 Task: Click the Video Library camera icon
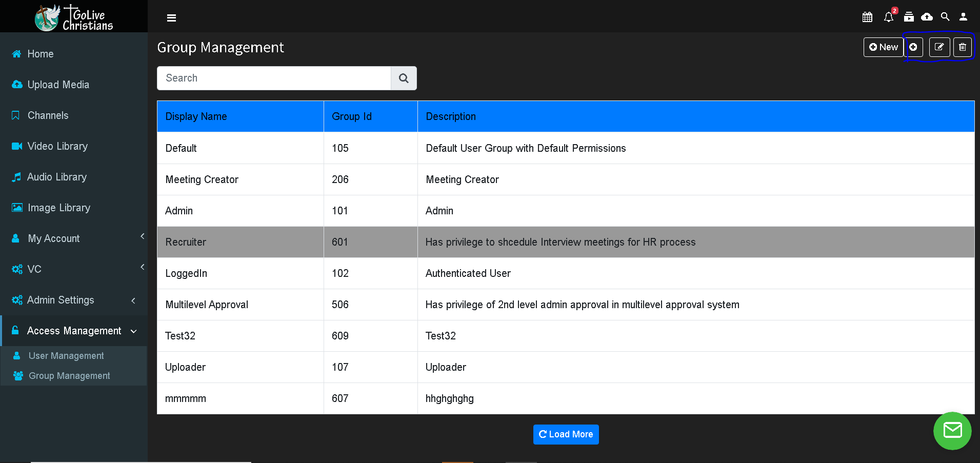(x=17, y=146)
